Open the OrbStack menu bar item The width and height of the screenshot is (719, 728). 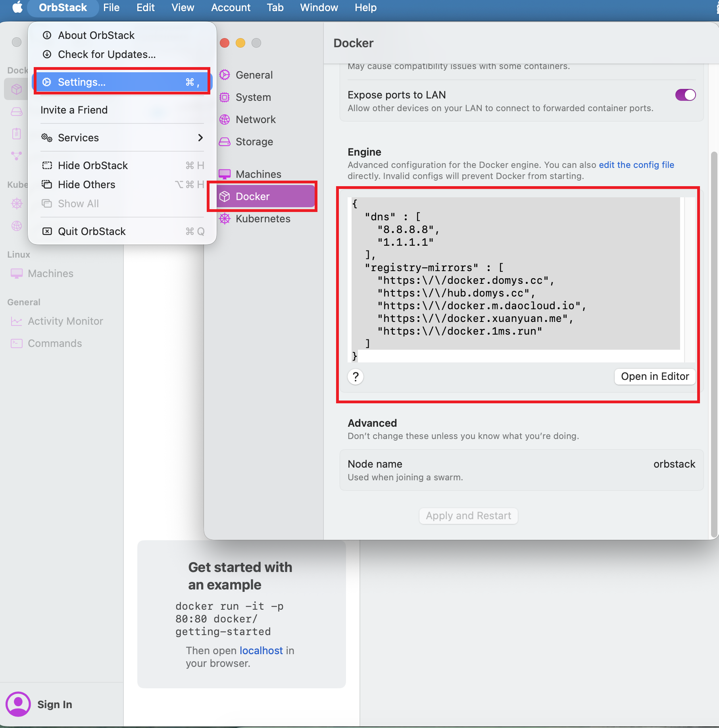coord(63,8)
